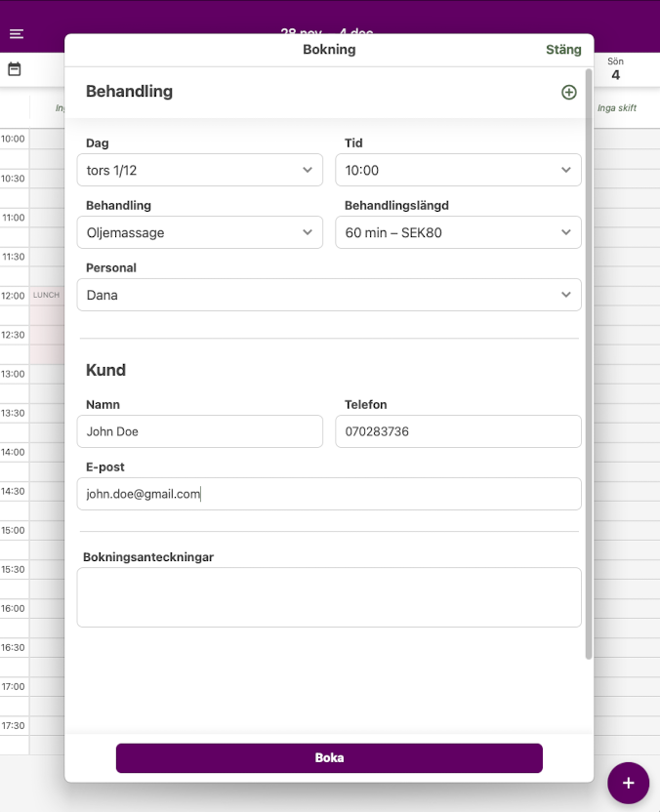Expand the Dag dropdown chevron
Viewport: 660px width, 812px height.
point(308,170)
